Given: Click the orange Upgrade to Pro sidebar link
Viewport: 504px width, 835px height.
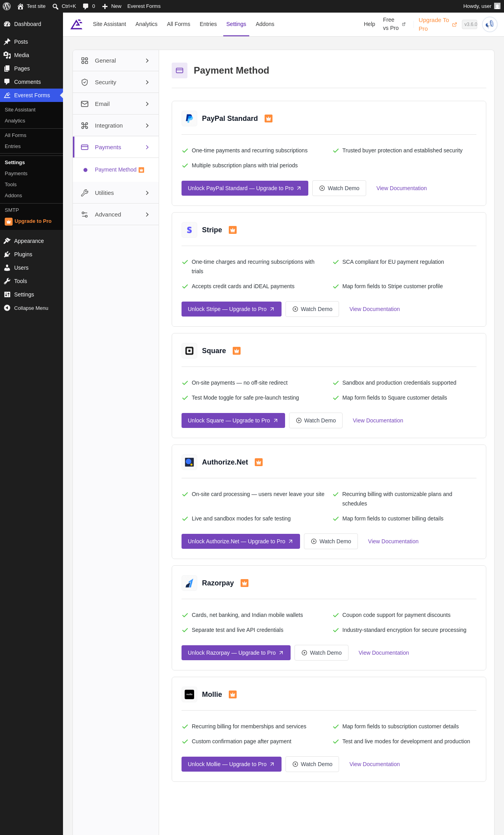Looking at the screenshot, I should click(28, 221).
